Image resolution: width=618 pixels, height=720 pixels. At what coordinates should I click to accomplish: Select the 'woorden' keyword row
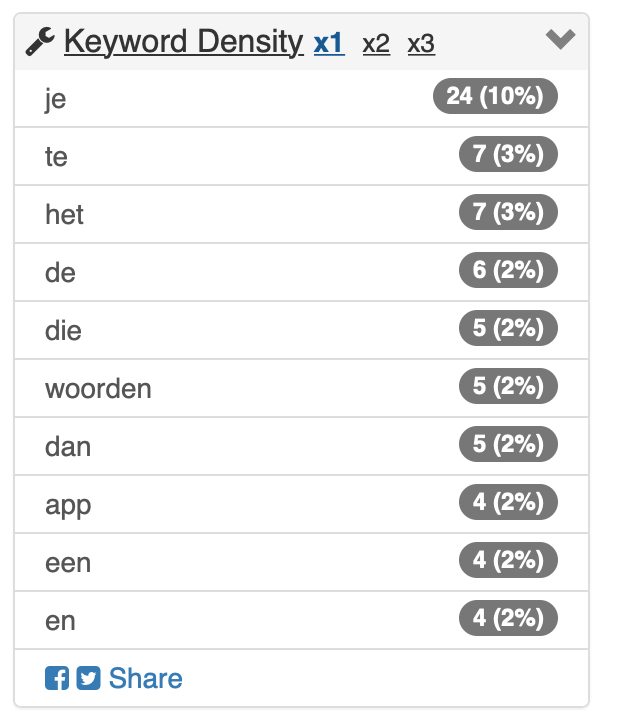301,388
